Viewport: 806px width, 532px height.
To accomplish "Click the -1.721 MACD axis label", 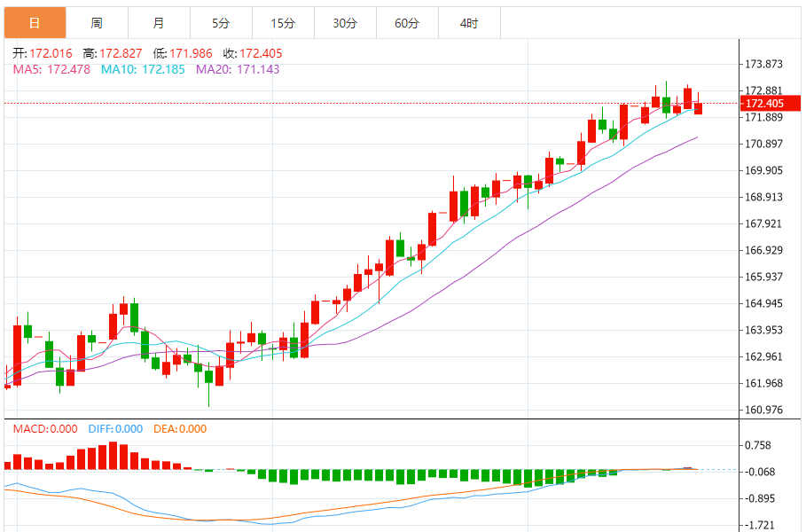I will pos(758,525).
